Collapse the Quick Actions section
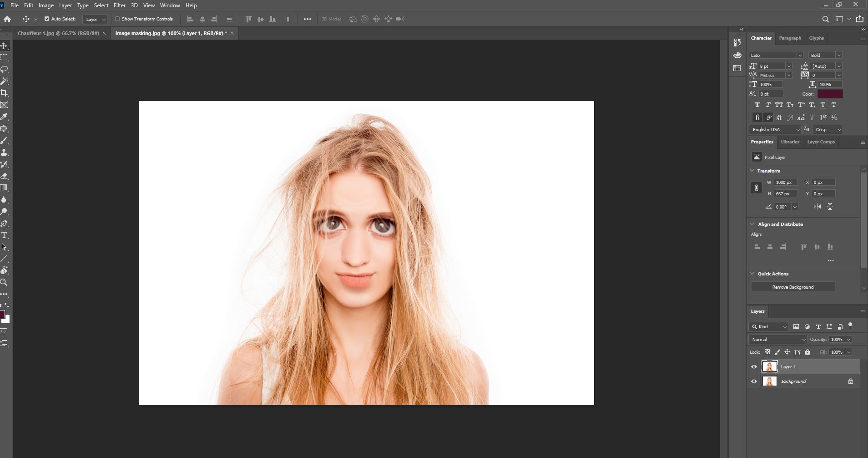 [x=752, y=274]
